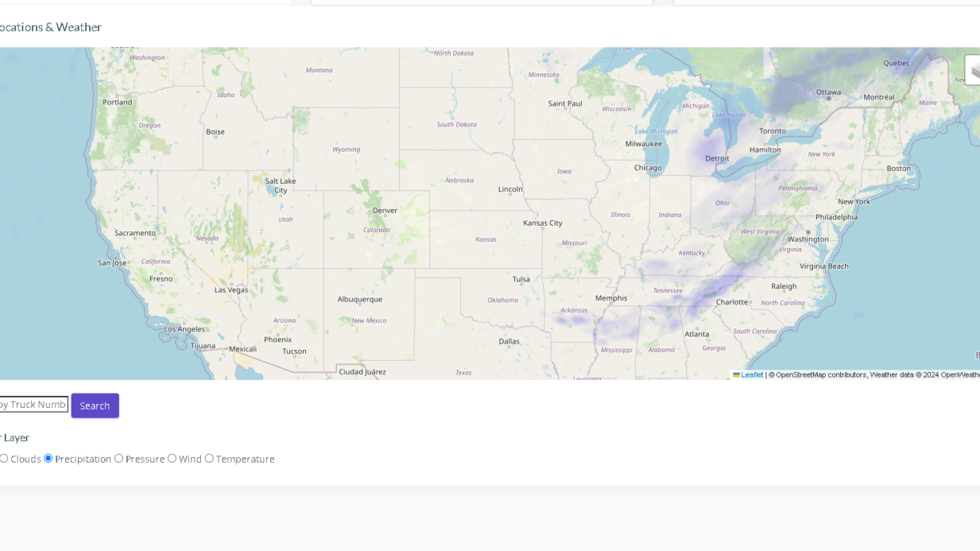Screen dimensions: 980x551
Task: Click the Boise city label
Action: [x=215, y=132]
